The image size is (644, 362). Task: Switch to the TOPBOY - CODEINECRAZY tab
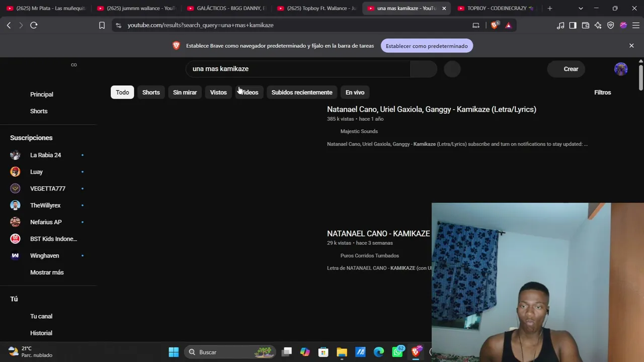click(x=496, y=8)
